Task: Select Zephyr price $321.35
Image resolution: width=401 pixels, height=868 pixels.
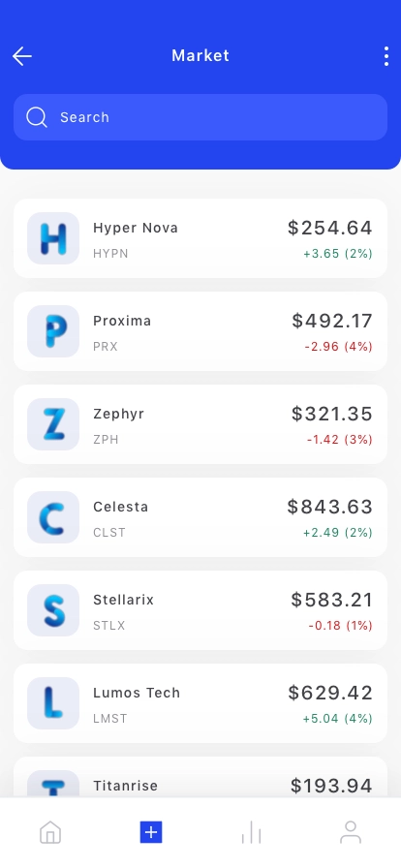Action: tap(332, 414)
